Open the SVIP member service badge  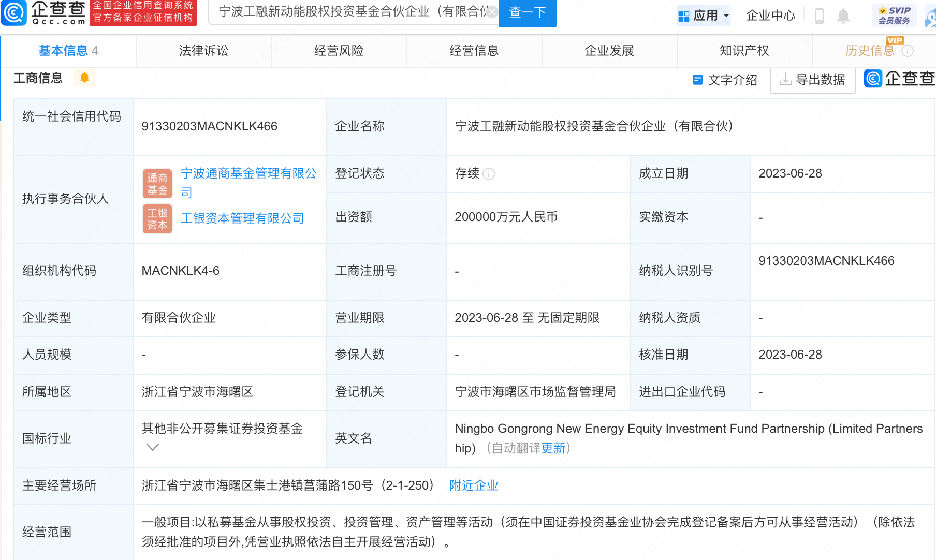coord(894,16)
